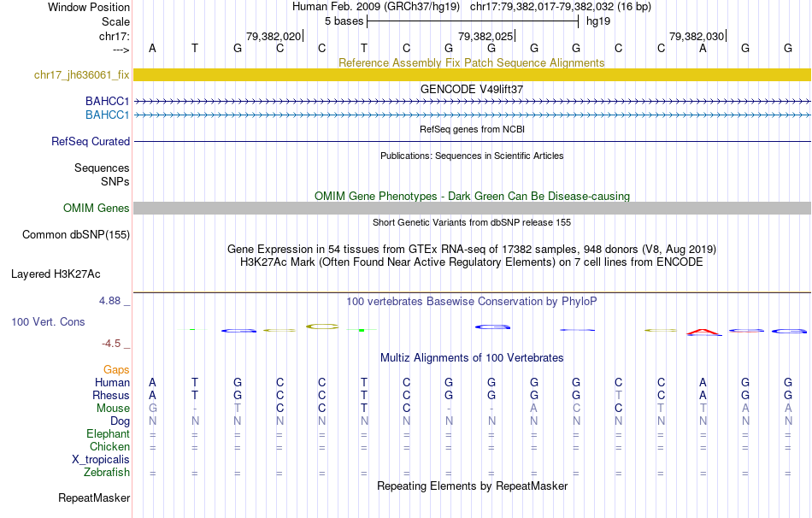
Task: Click the chr17:79,382,017-79,382,032 position text
Action: [x=561, y=7]
